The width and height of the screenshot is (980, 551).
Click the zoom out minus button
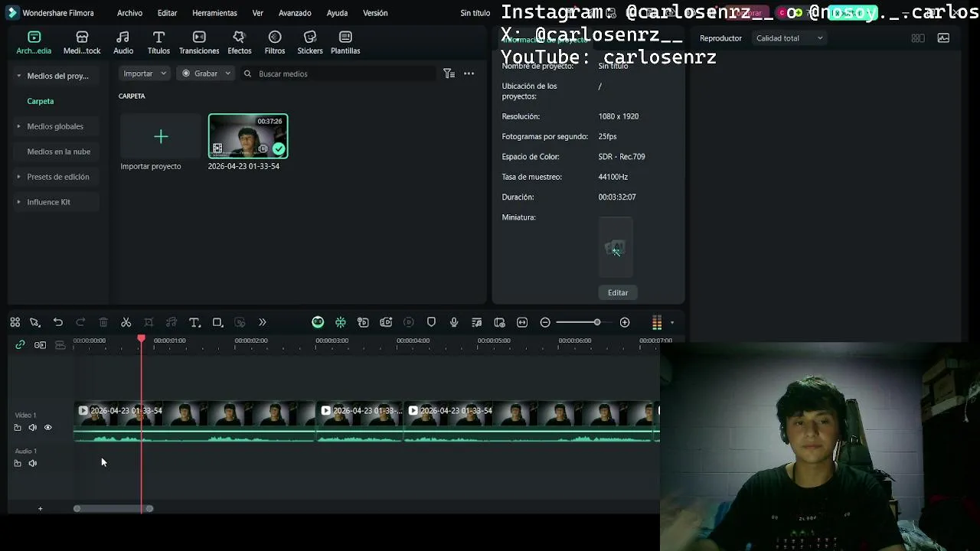pyautogui.click(x=545, y=322)
